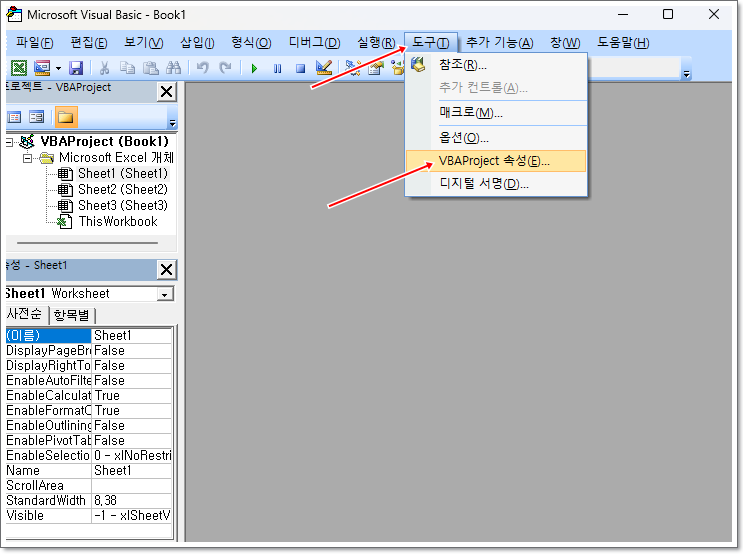Image resolution: width=744 pixels, height=554 pixels.
Task: Toggle Folders button in project pane
Action: click(66, 117)
